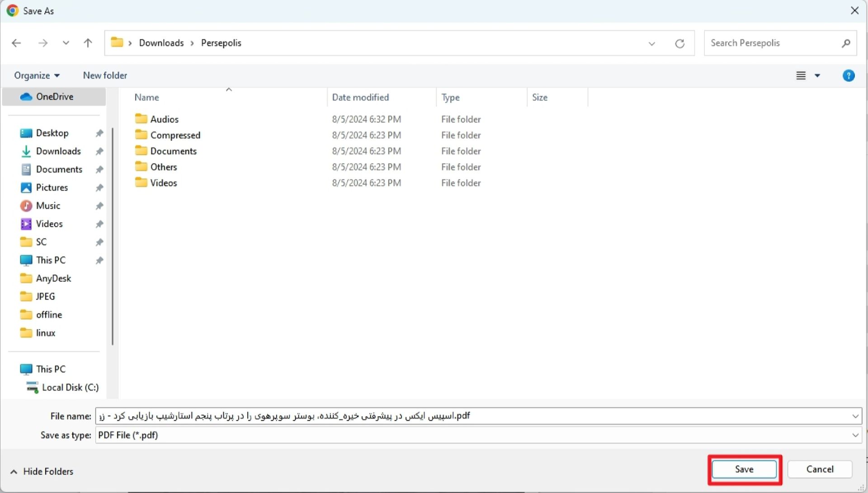Click pin icon next to Downloads
Image resolution: width=868 pixels, height=493 pixels.
click(x=99, y=151)
